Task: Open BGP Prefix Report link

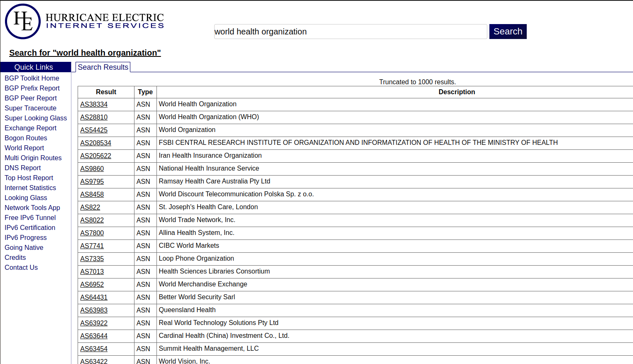Action: tap(32, 88)
